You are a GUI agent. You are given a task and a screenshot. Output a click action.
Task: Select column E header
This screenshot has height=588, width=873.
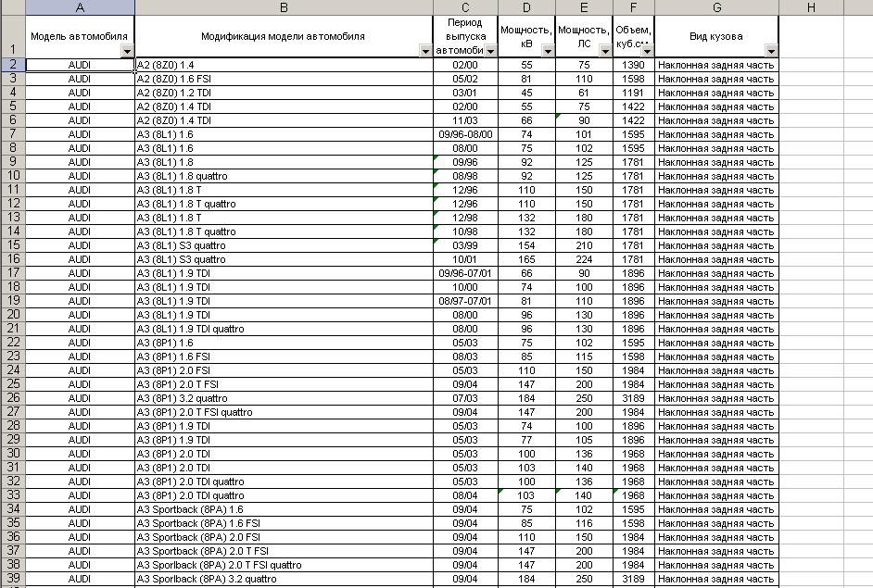pos(584,7)
